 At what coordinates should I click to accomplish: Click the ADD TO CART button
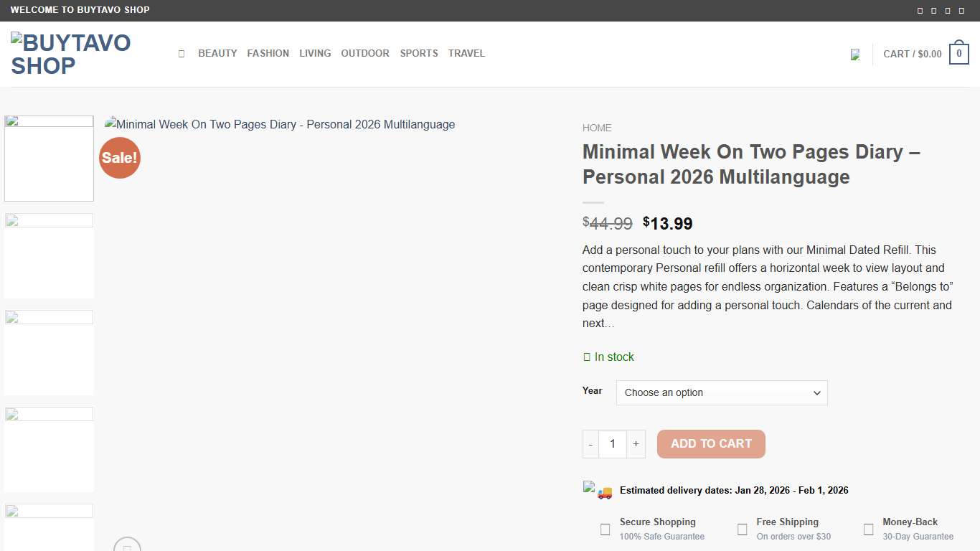(711, 444)
